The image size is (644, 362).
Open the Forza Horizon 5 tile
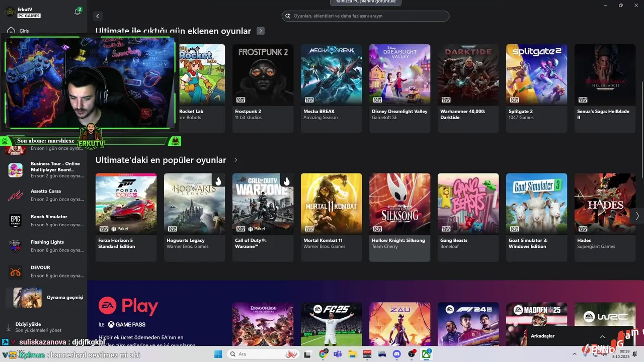click(x=126, y=217)
